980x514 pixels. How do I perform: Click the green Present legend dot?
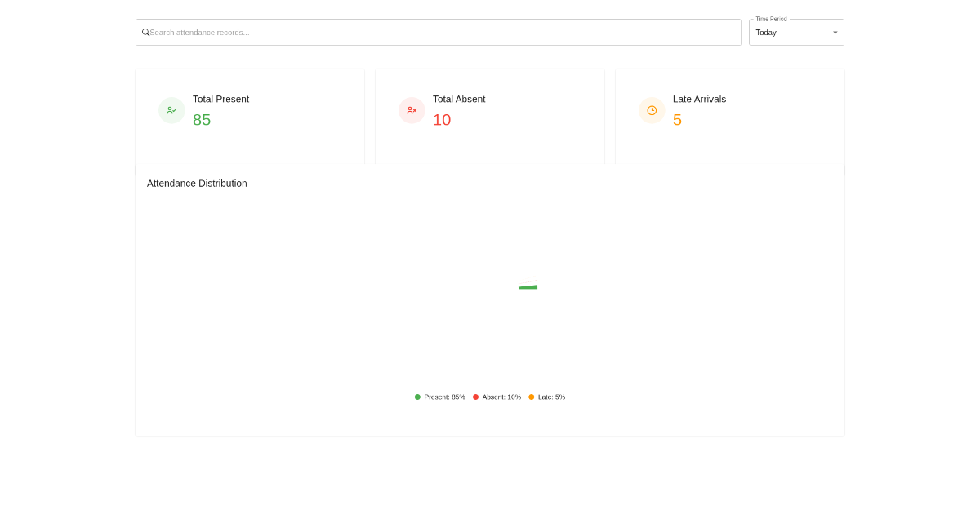coord(417,397)
